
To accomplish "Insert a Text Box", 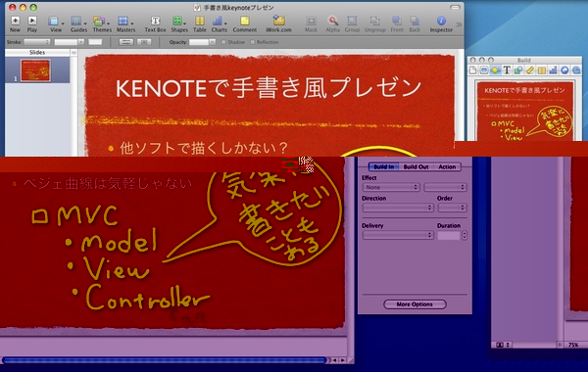I will pos(155,21).
